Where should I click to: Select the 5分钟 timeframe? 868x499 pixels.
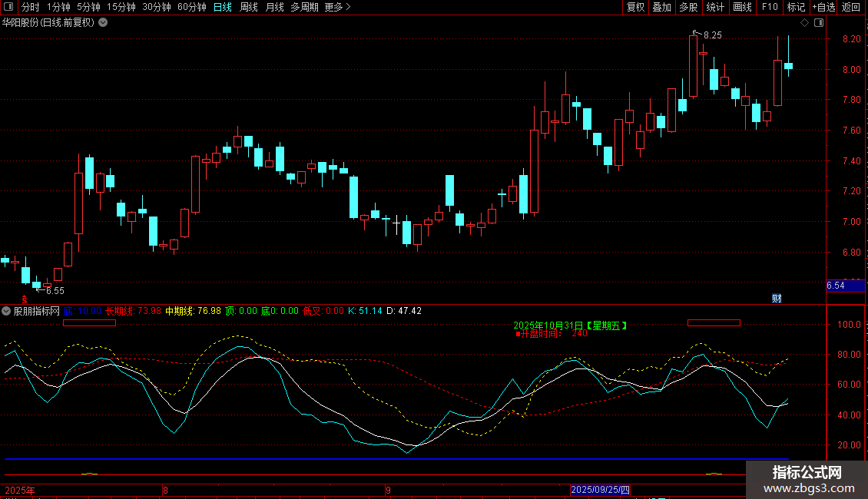pos(88,7)
